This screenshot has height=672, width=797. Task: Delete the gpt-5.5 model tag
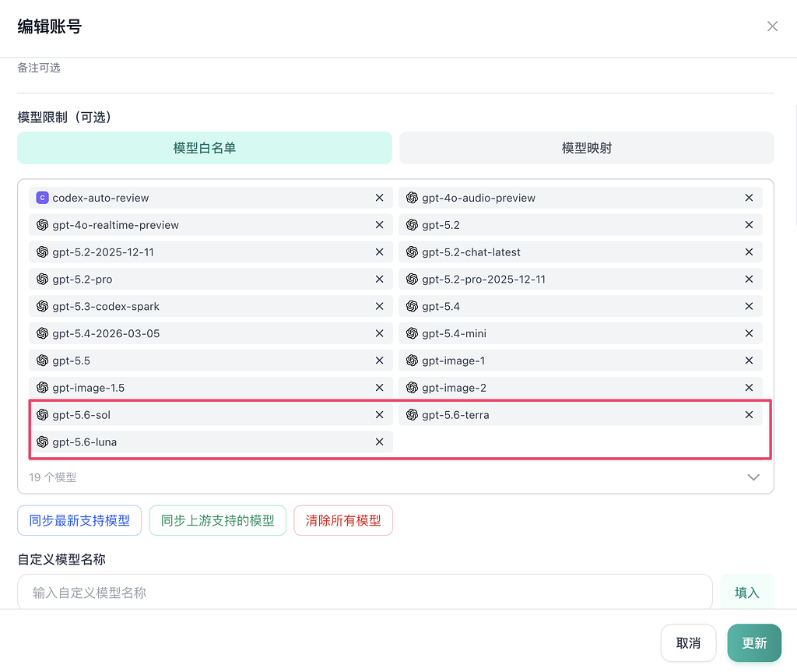coord(379,361)
